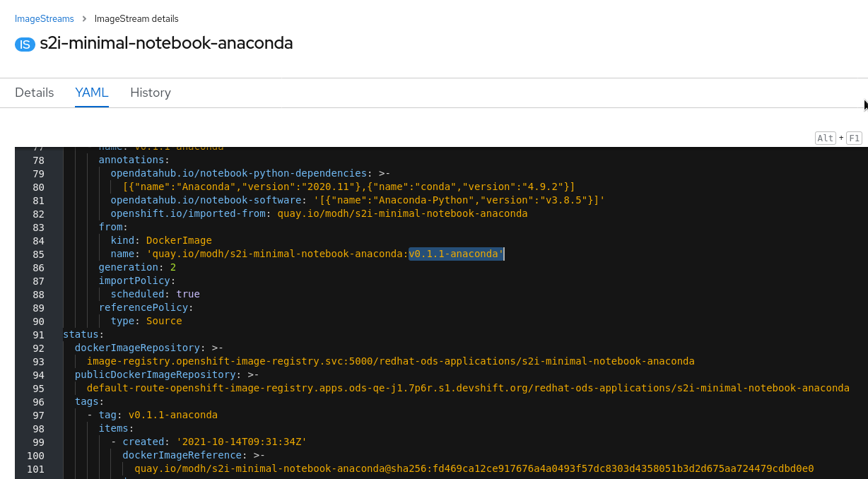
Task: Click the referencePolicy type Source value
Action: point(164,321)
